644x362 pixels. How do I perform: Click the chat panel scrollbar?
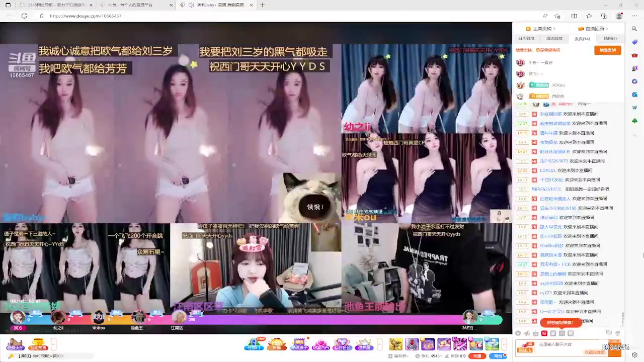coord(622,318)
